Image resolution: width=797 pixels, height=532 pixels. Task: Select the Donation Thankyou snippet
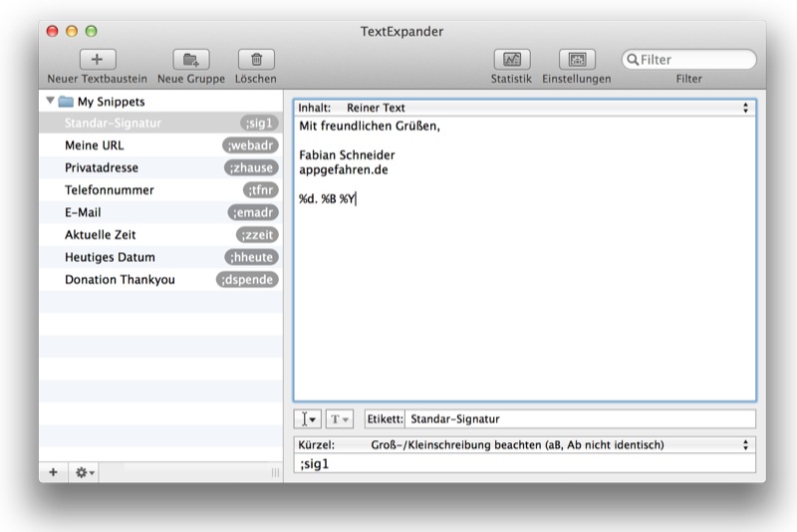120,280
